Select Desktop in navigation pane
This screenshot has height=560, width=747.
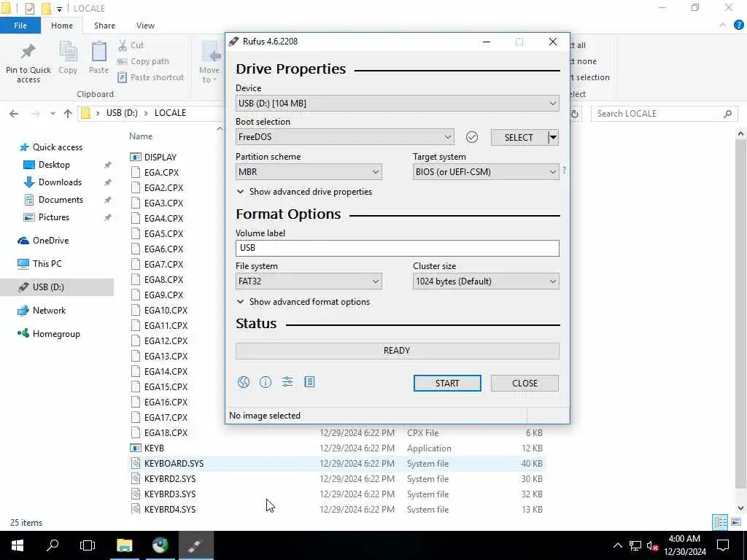pyautogui.click(x=53, y=165)
